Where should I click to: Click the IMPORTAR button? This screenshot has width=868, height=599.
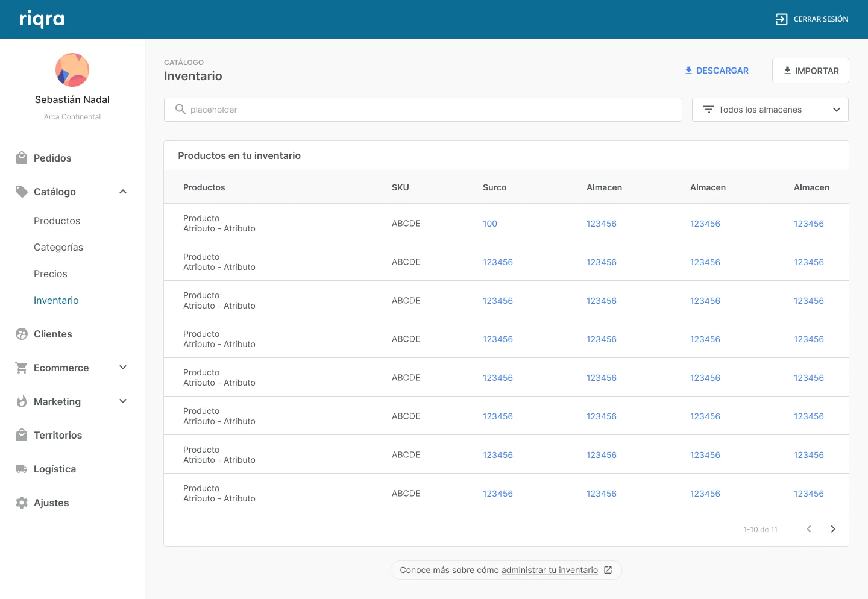point(811,71)
